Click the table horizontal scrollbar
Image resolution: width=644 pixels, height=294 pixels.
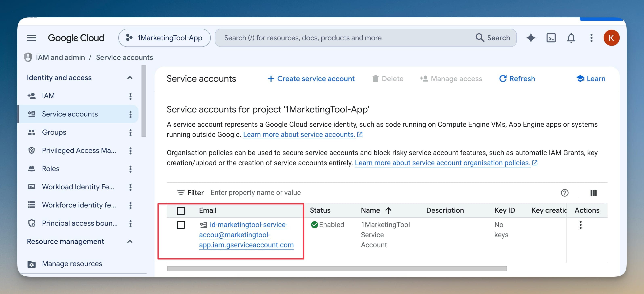[337, 269]
